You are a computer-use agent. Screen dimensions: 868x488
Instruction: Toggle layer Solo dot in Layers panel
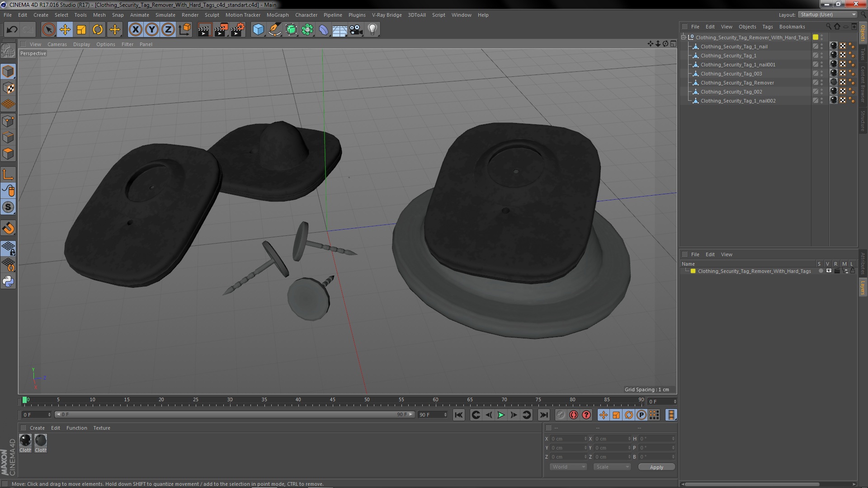tap(821, 271)
